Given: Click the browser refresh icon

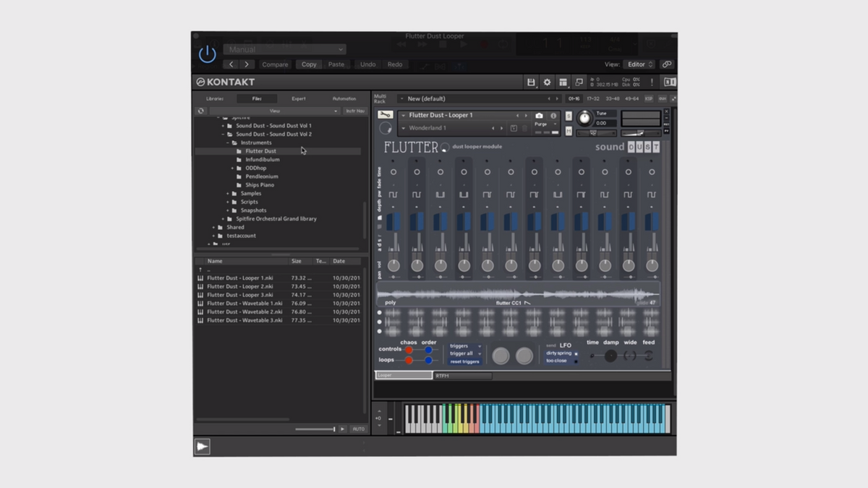Looking at the screenshot, I should click(201, 111).
